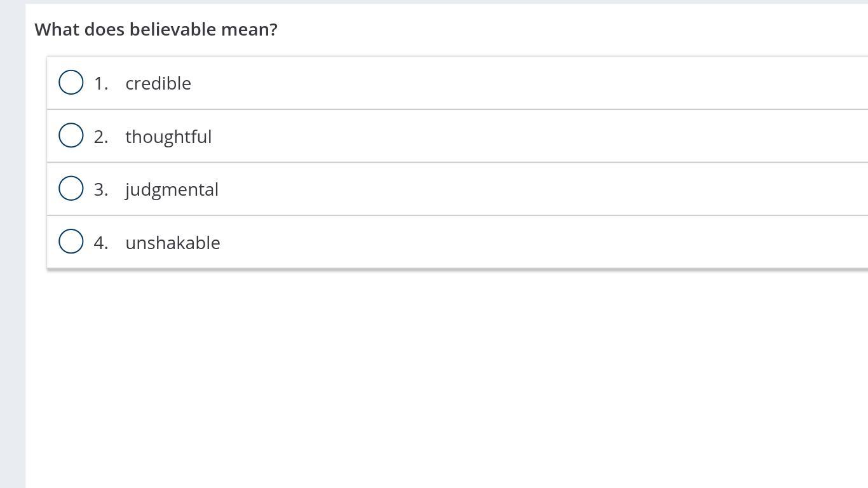Viewport: 868px width, 488px height.
Task: Click the question heading's "What does" text
Action: pos(79,29)
